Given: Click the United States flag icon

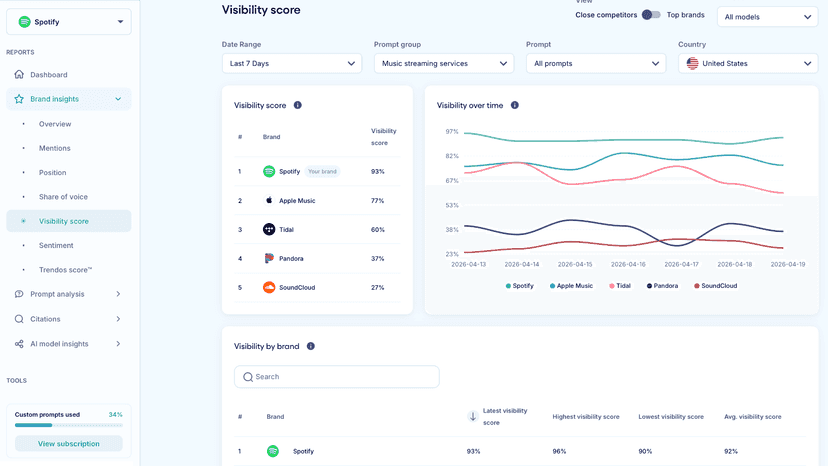Looking at the screenshot, I should (x=692, y=63).
